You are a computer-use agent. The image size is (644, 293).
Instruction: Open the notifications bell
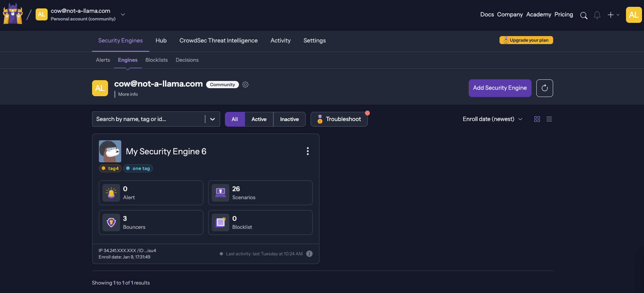(597, 15)
